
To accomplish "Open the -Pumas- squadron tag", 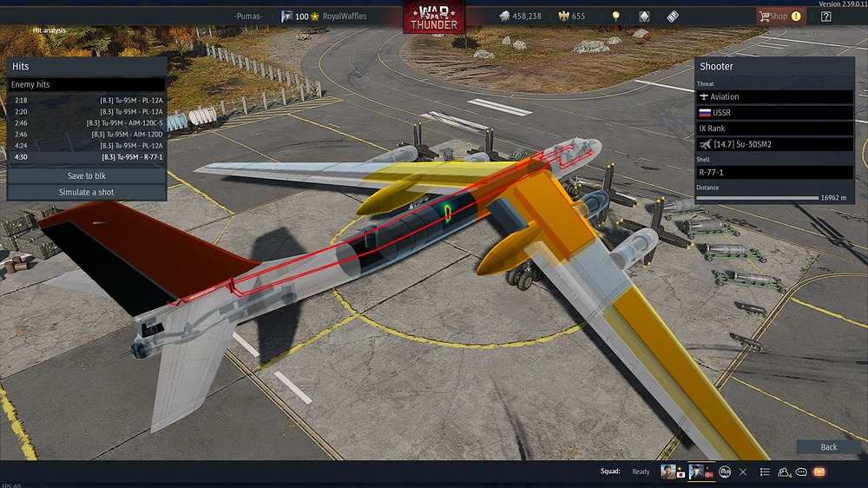I will tap(248, 16).
